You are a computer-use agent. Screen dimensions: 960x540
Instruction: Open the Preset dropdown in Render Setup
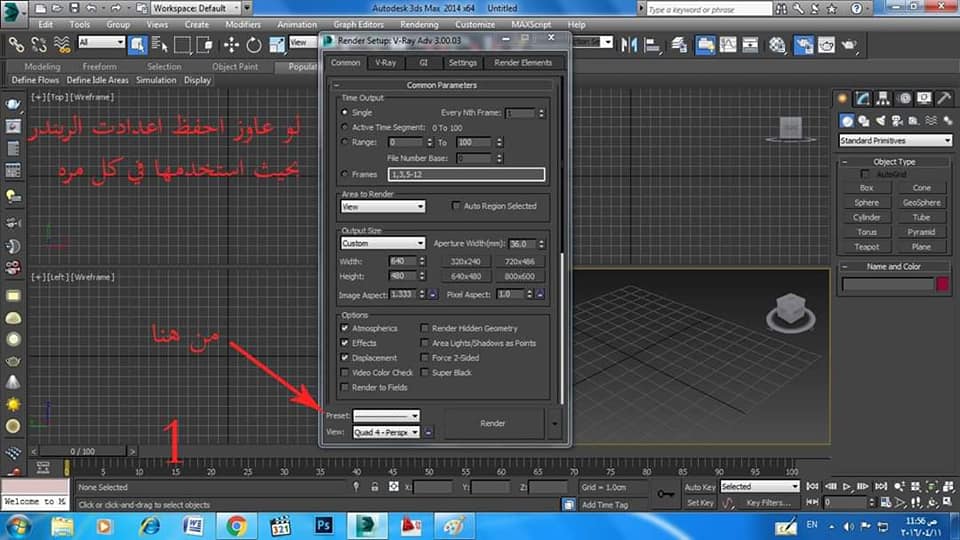pos(386,416)
